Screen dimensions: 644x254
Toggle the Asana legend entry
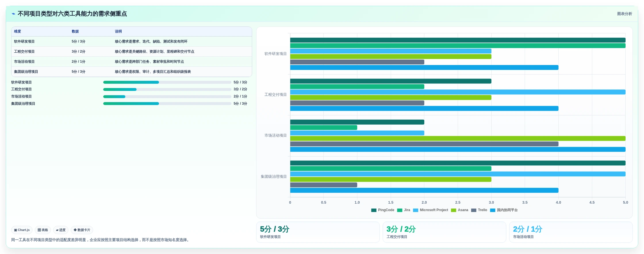tap(459, 210)
